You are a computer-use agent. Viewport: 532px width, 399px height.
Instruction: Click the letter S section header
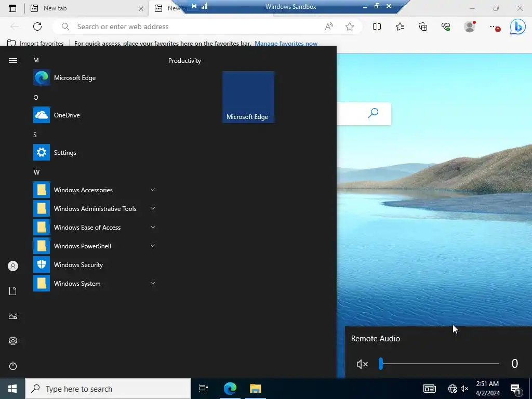35,135
